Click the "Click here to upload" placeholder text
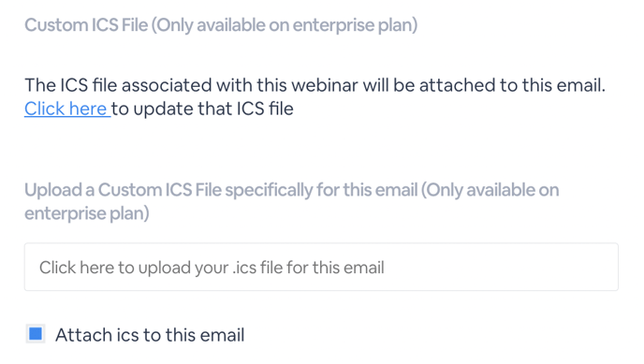 tap(212, 268)
